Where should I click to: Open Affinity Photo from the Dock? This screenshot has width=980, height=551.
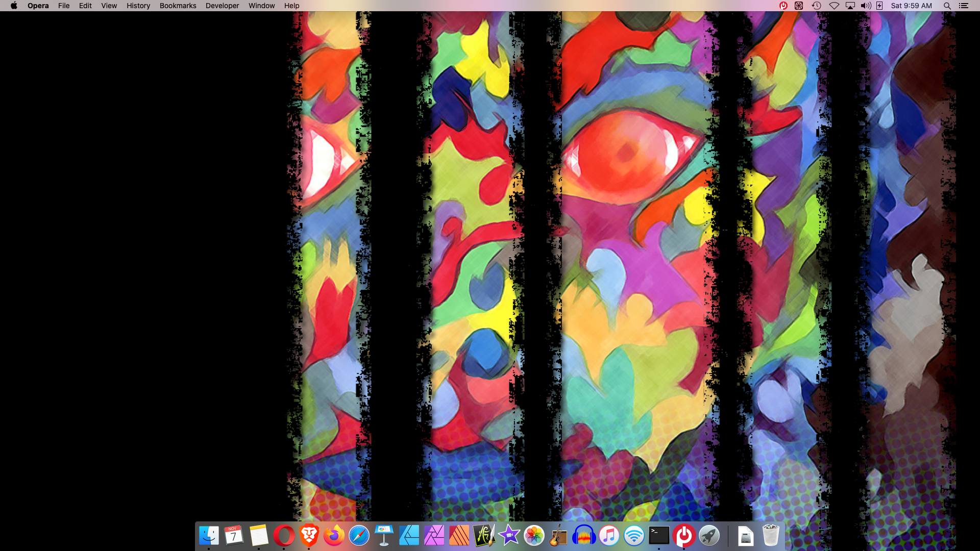pos(434,536)
